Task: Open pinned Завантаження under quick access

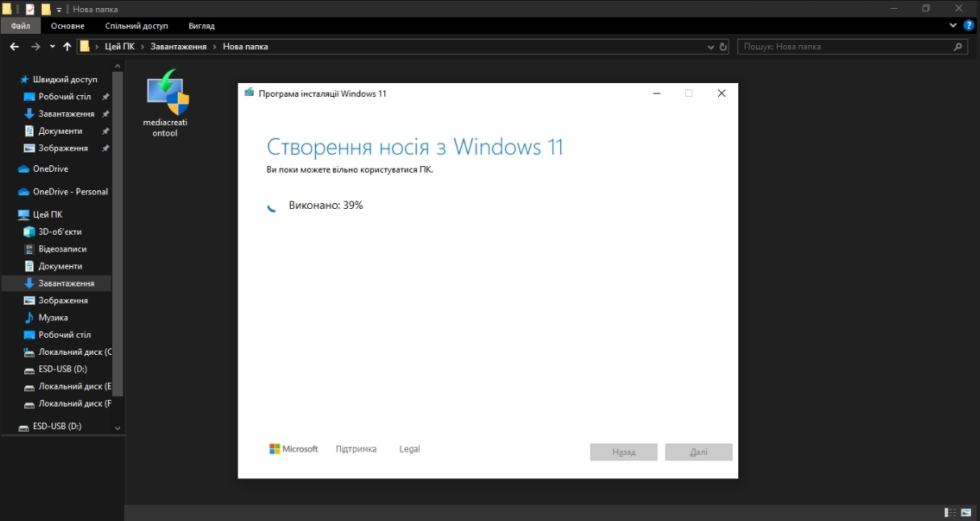Action: 66,114
